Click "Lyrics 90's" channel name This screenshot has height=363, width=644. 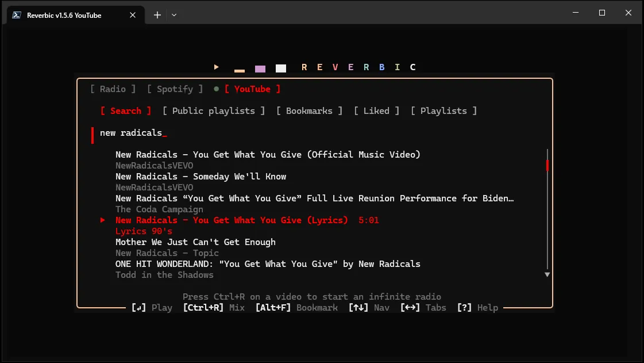click(144, 231)
